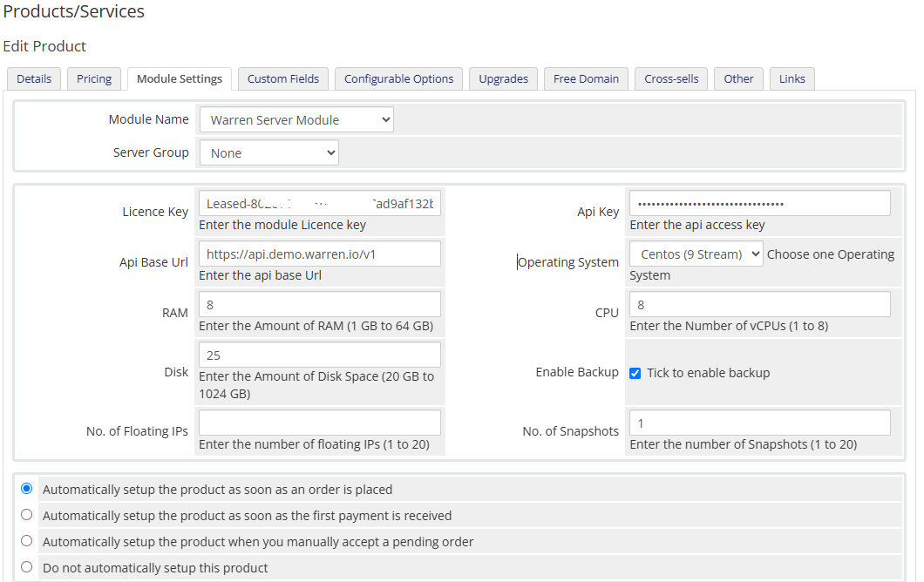The width and height of the screenshot is (924, 582).
Task: Expand the Module Name dropdown
Action: [296, 120]
